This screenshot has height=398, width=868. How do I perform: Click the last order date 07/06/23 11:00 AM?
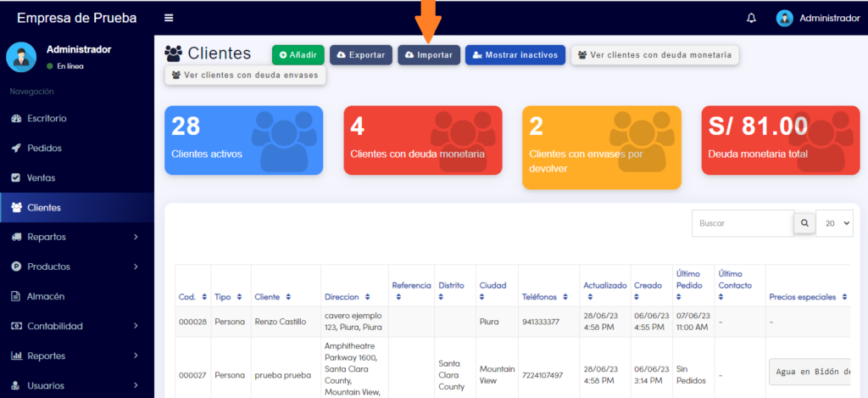(x=692, y=322)
